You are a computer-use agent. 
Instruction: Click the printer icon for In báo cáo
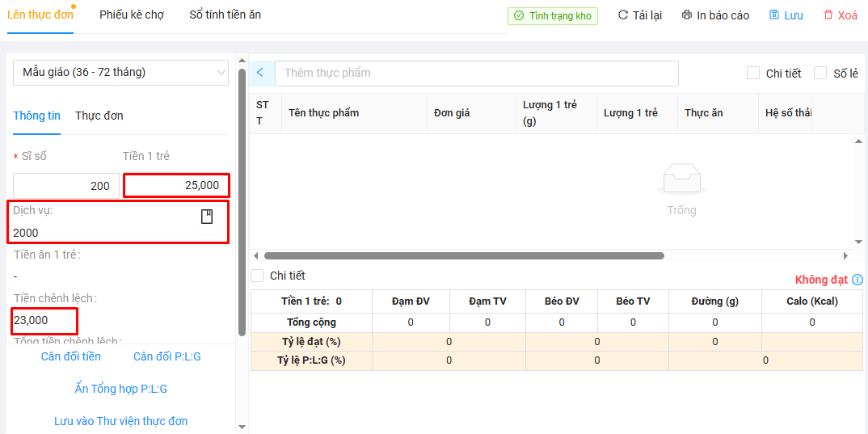coord(687,15)
